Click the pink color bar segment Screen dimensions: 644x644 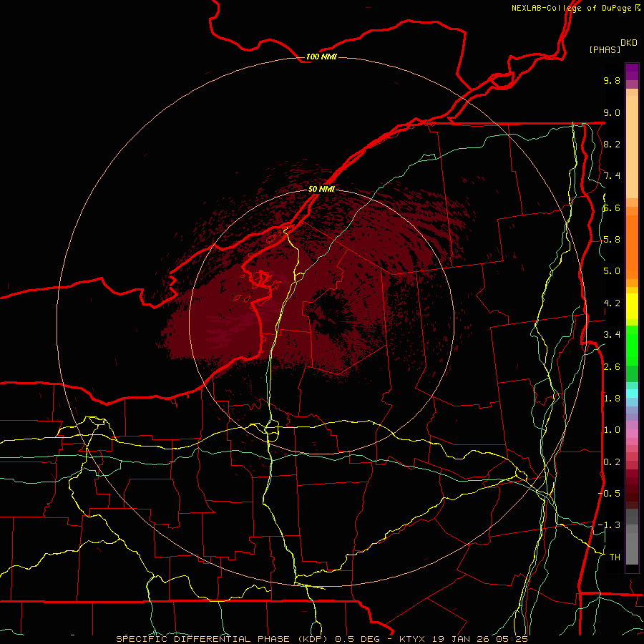click(632, 434)
